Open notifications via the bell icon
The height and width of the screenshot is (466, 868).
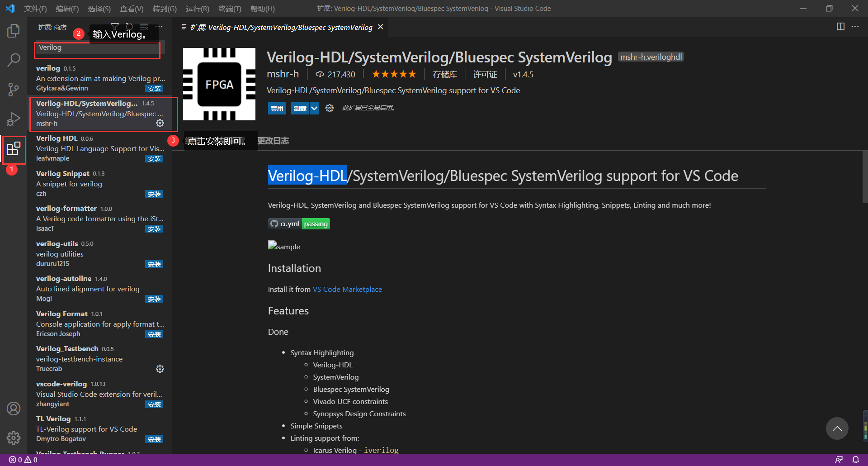(x=856, y=459)
